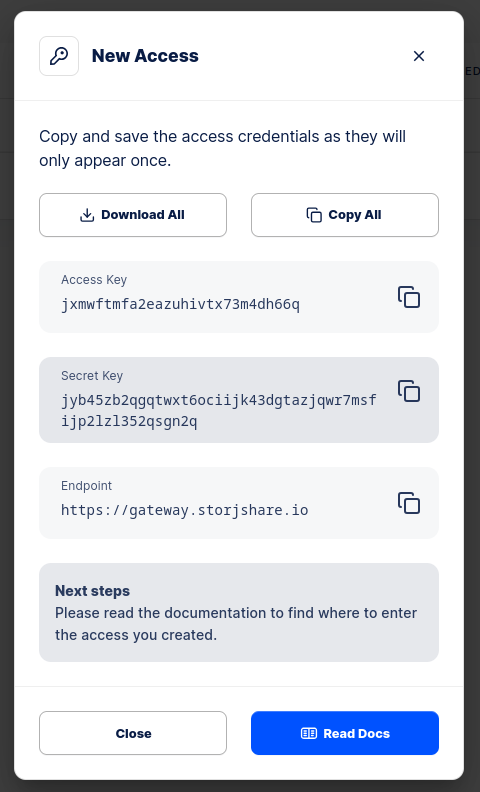The image size is (480, 792).
Task: Click the Endpoint field label
Action: tap(86, 486)
